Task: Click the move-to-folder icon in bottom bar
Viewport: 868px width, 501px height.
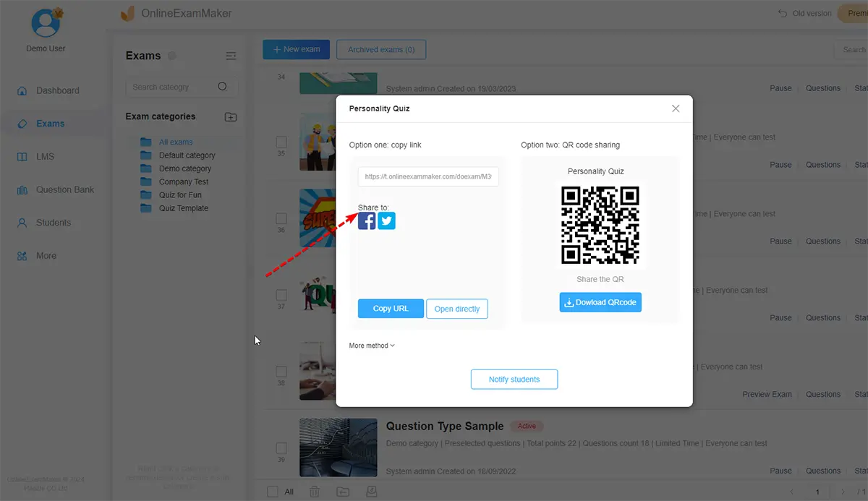Action: pos(343,492)
